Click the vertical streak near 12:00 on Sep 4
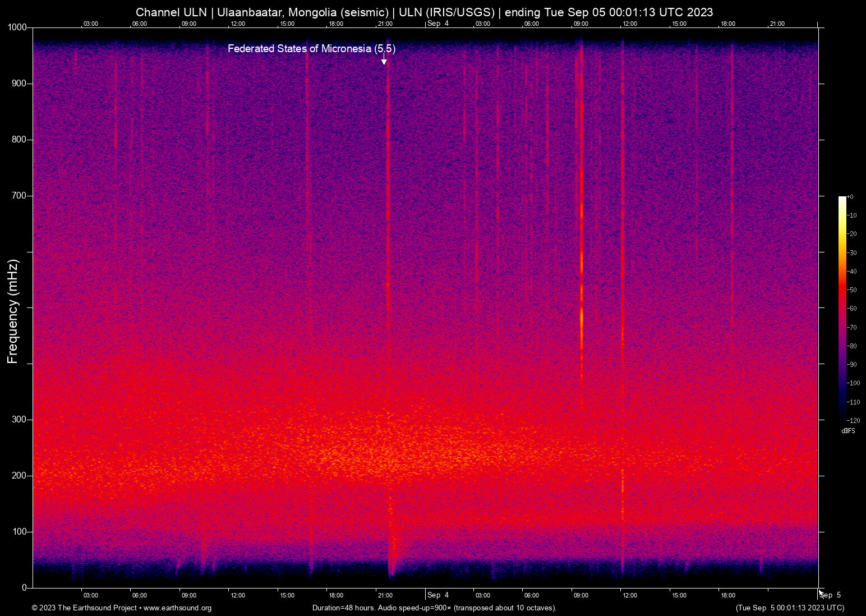Viewport: 866px width, 616px height. tap(622, 309)
